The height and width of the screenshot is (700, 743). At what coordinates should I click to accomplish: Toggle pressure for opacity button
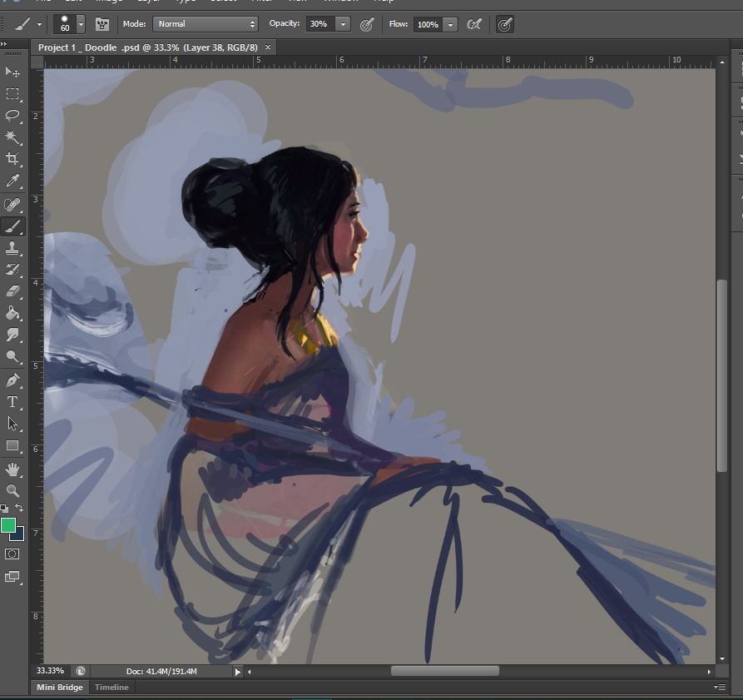367,24
